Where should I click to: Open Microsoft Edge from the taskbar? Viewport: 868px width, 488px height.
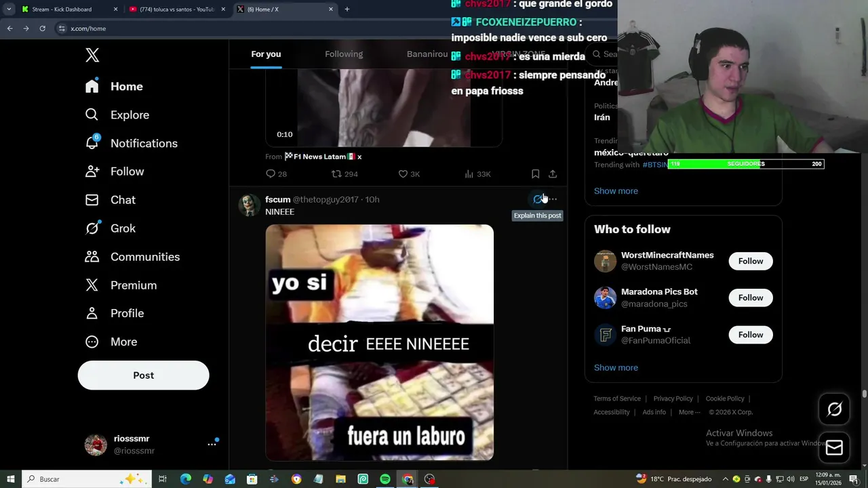(x=185, y=479)
